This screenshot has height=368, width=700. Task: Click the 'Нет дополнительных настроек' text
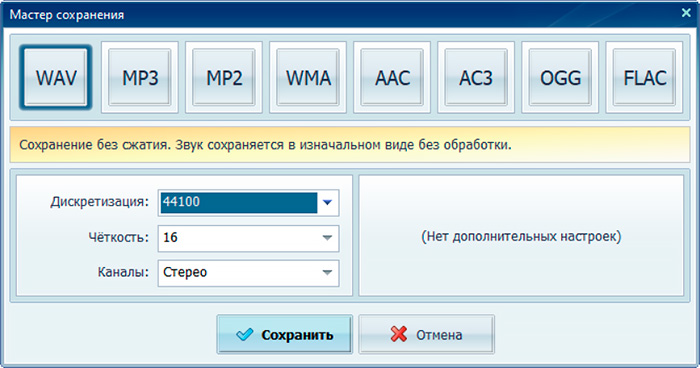point(521,236)
